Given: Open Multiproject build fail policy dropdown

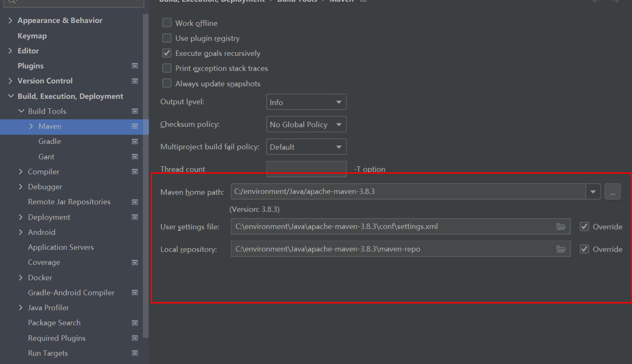Looking at the screenshot, I should 306,147.
